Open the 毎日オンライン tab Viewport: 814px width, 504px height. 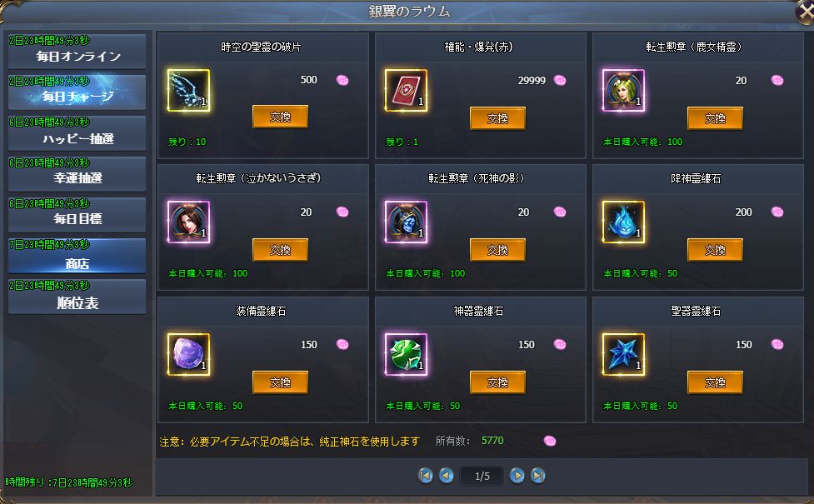(x=77, y=52)
